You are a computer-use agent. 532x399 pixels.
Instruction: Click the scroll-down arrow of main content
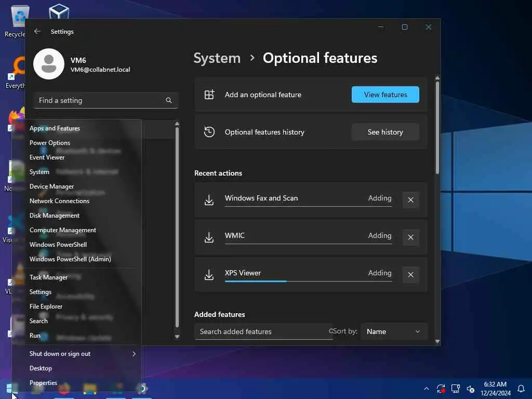pyautogui.click(x=437, y=341)
